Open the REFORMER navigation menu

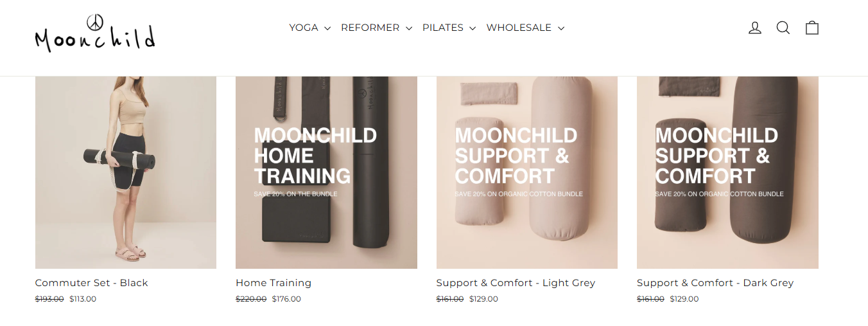point(370,28)
